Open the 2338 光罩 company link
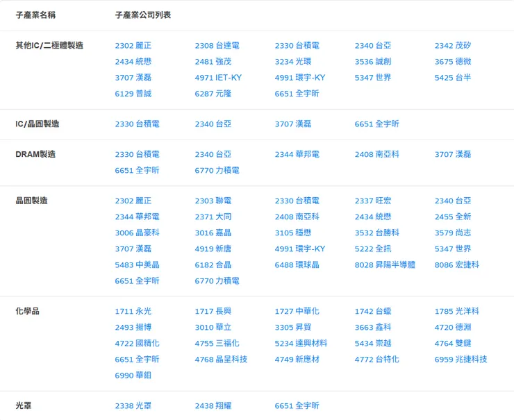Viewport: 514px width, 420px height. [133, 406]
